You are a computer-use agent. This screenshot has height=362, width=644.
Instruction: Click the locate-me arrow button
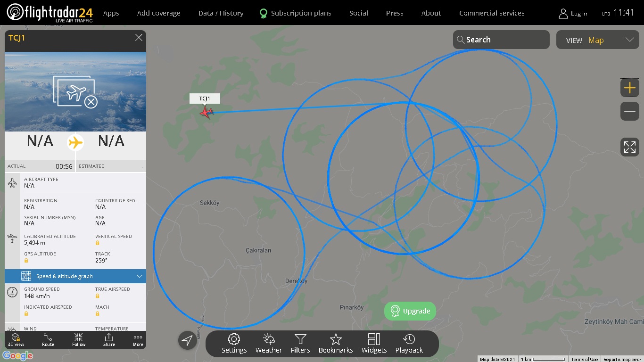click(188, 340)
